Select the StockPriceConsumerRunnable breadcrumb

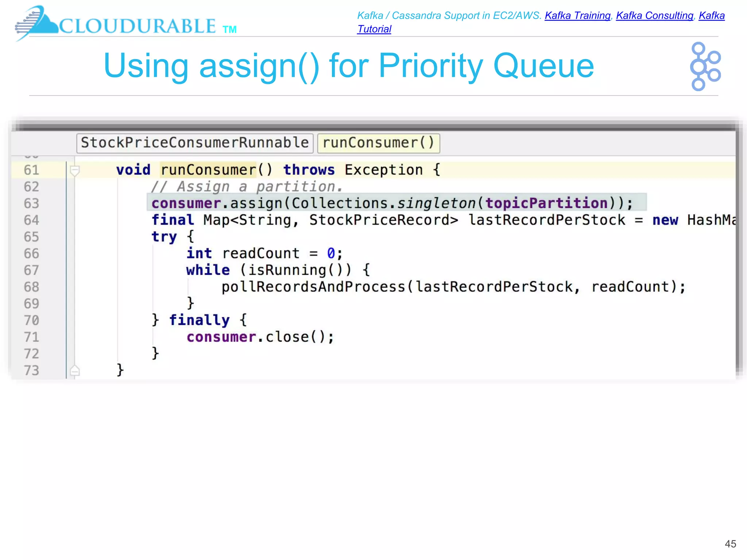pos(195,143)
